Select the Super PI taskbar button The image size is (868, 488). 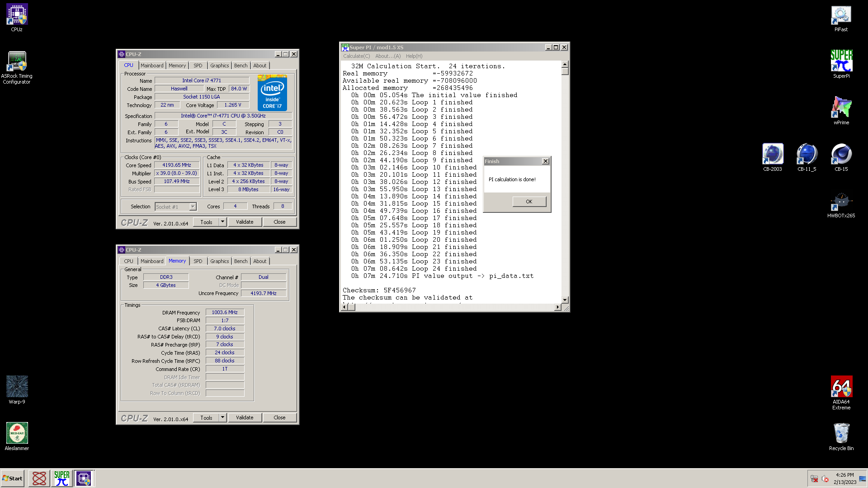pos(61,479)
